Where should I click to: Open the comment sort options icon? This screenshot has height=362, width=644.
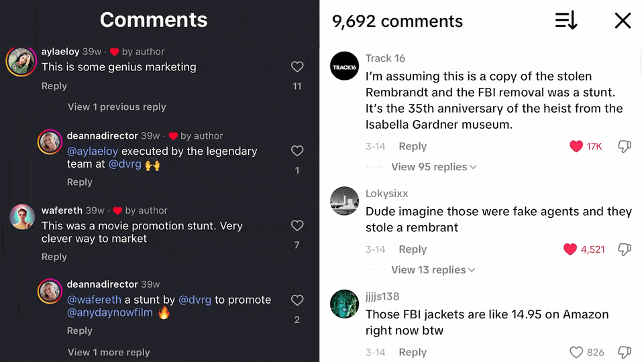[566, 21]
